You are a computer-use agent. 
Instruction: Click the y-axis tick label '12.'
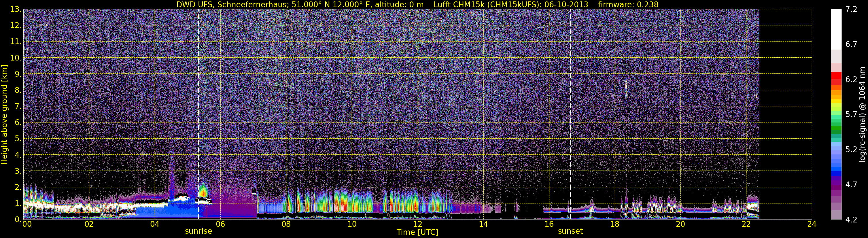pyautogui.click(x=16, y=26)
